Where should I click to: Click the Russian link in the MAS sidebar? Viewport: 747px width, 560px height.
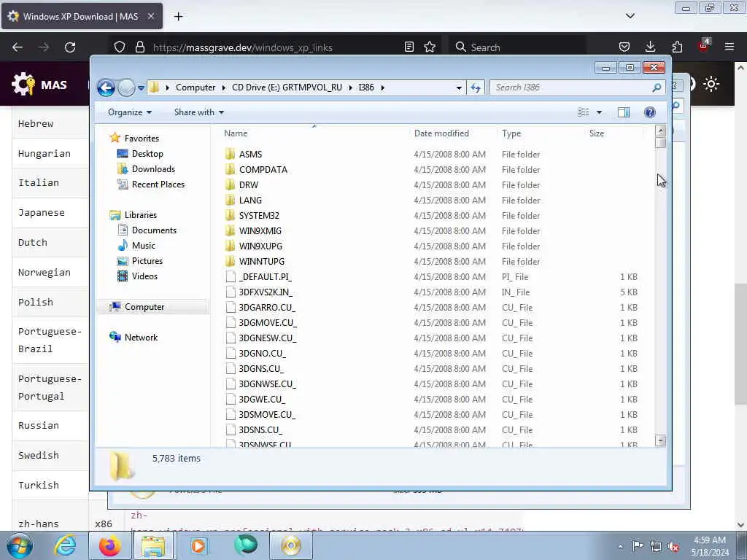(x=39, y=426)
